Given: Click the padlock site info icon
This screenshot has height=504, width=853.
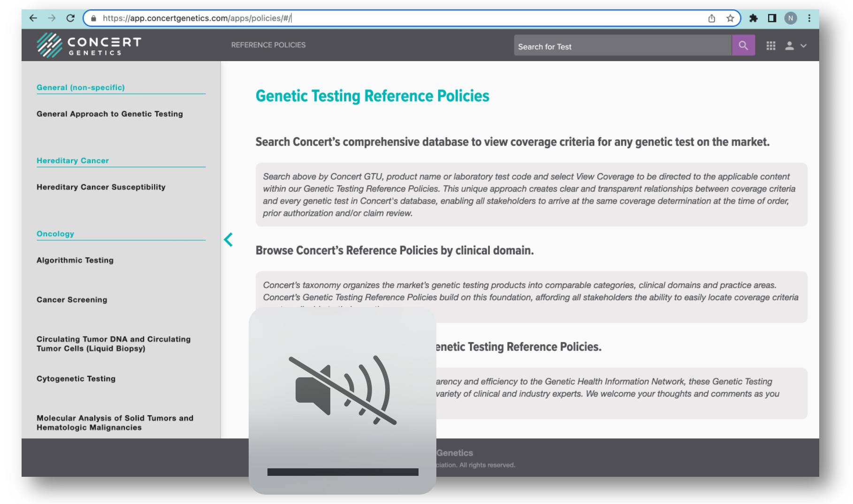Looking at the screenshot, I should 93,18.
